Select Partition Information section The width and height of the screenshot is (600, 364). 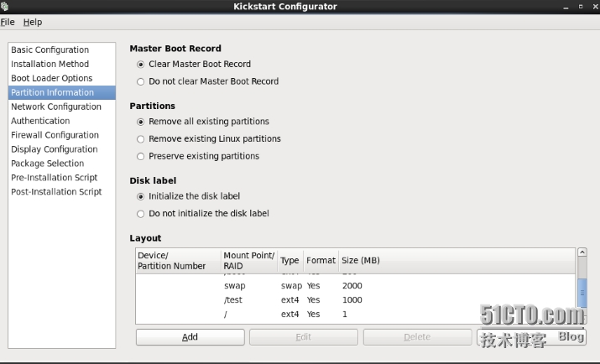[61, 92]
